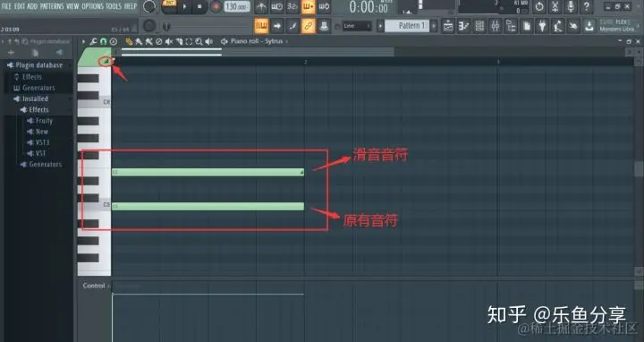Open the Playlist view icon
This screenshot has height=342, width=644.
click(448, 26)
